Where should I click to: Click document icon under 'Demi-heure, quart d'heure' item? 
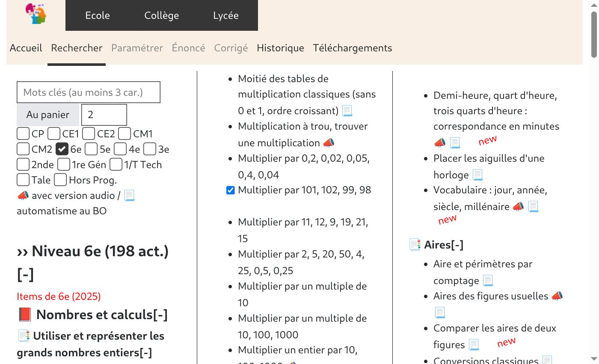[x=455, y=143]
